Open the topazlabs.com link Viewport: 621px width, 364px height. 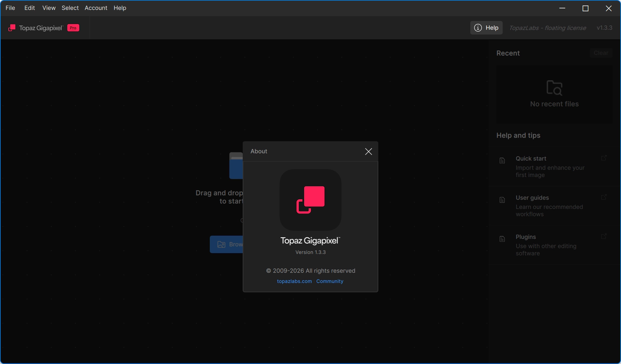(x=294, y=281)
